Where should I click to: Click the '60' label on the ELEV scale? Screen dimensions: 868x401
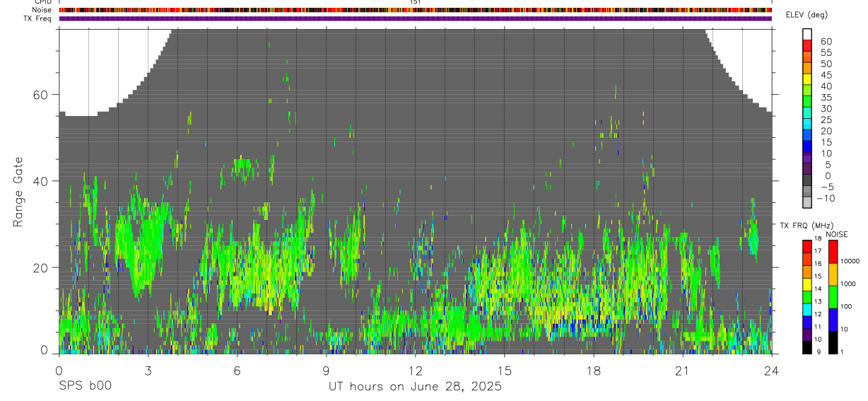pos(826,42)
